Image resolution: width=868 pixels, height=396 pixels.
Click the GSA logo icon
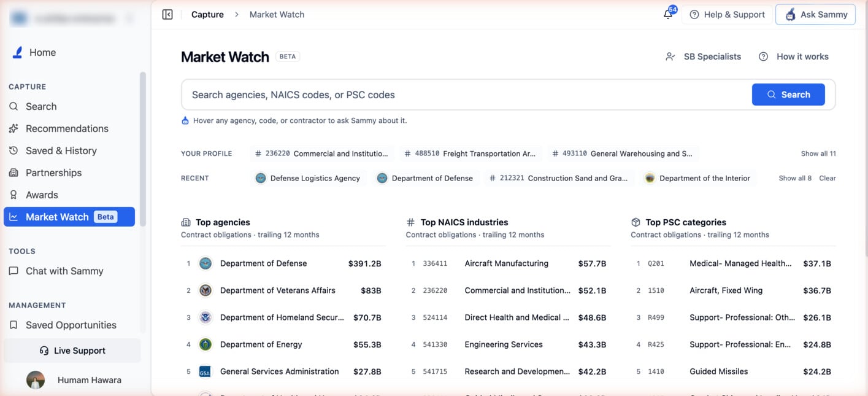pos(205,371)
